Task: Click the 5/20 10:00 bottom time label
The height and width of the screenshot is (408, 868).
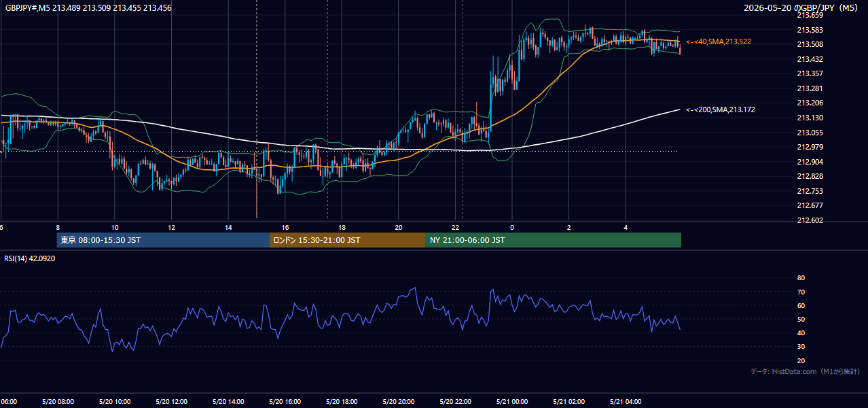Action: (114, 402)
